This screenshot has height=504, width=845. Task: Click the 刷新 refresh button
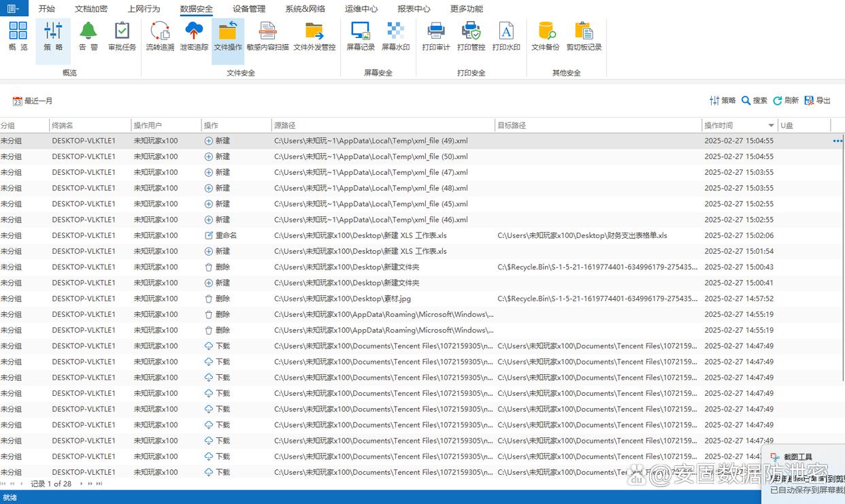click(786, 101)
